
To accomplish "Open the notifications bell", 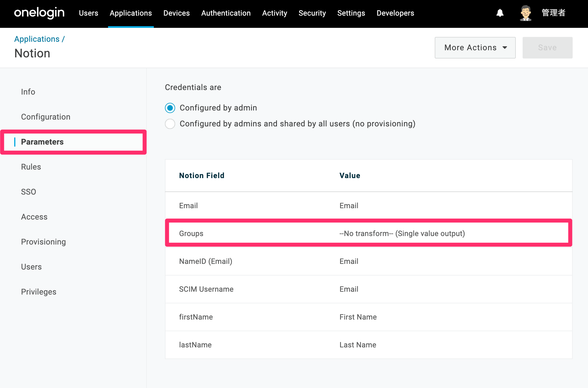I will tap(500, 13).
